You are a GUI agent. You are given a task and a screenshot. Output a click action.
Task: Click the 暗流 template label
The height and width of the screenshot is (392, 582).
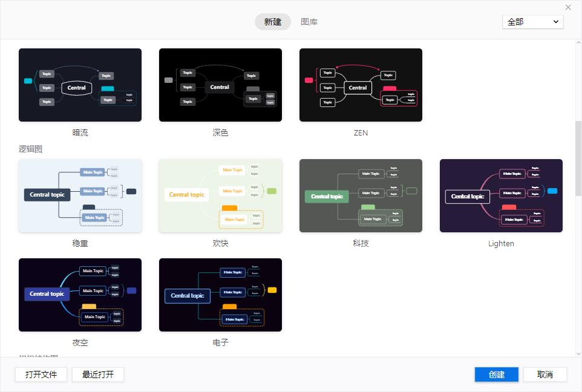tap(80, 132)
